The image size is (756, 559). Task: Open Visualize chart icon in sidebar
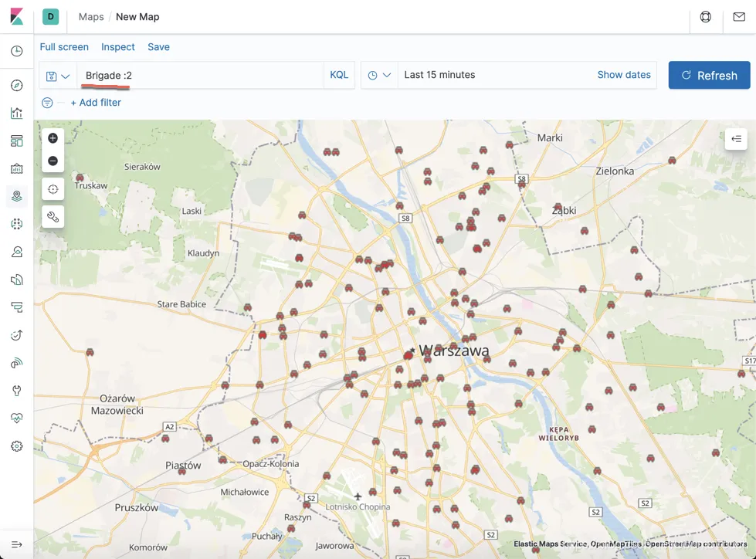16,113
